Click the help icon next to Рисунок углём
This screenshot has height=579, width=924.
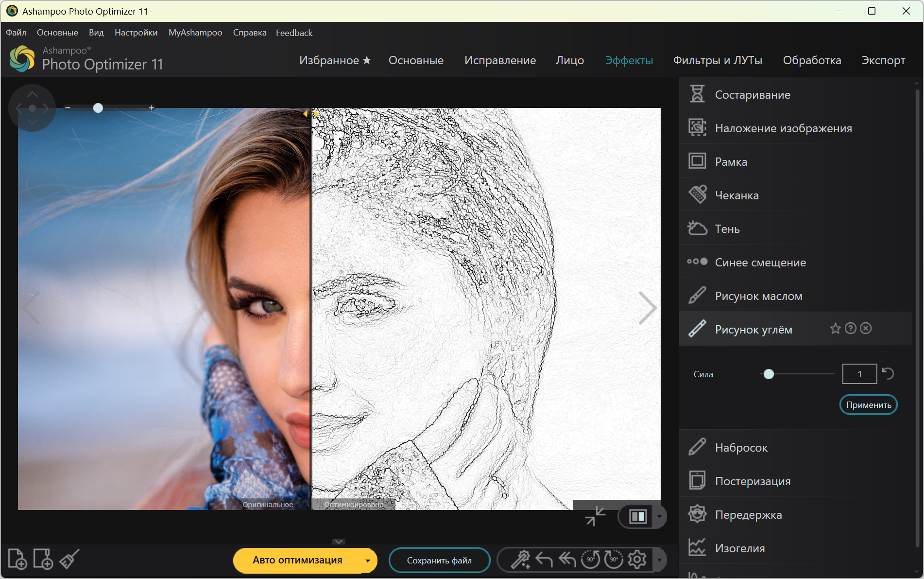coord(850,329)
